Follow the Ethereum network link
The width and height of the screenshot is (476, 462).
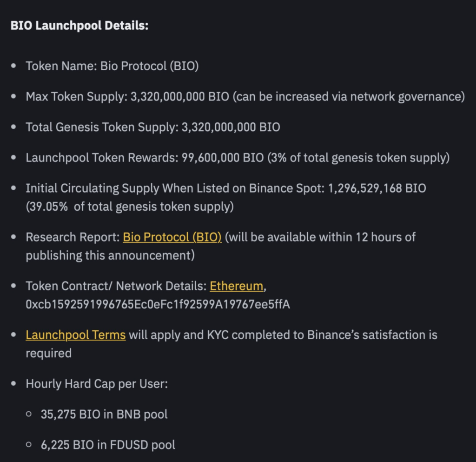[236, 286]
